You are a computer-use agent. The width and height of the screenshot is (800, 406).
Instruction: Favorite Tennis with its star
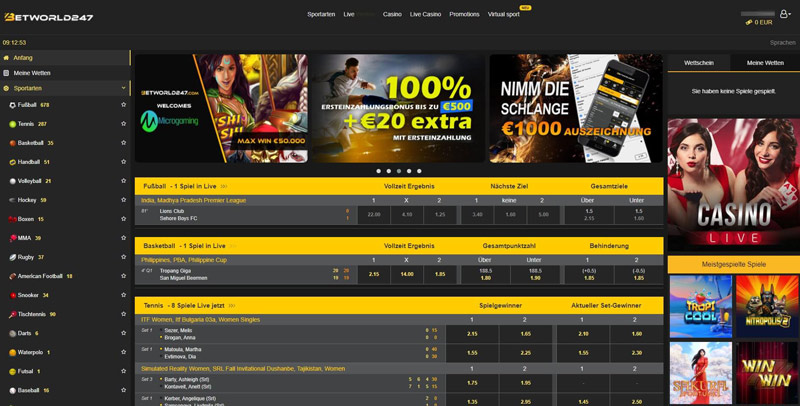(123, 123)
